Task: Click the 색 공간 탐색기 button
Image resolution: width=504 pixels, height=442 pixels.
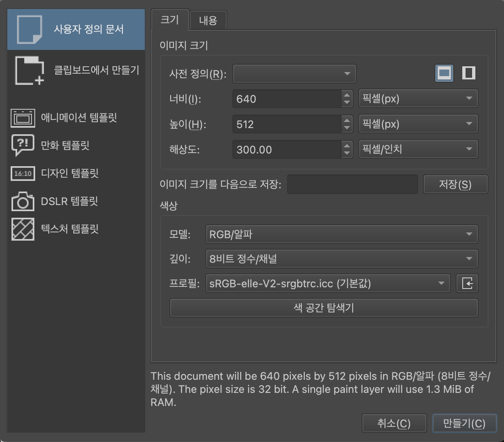Action: [x=324, y=308]
